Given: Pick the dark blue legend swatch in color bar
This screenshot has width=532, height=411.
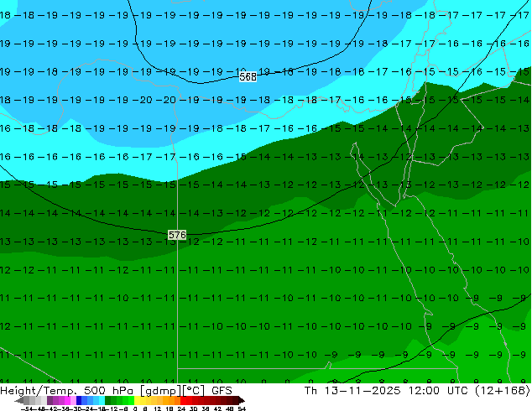Looking at the screenshot, I should pos(79,400).
